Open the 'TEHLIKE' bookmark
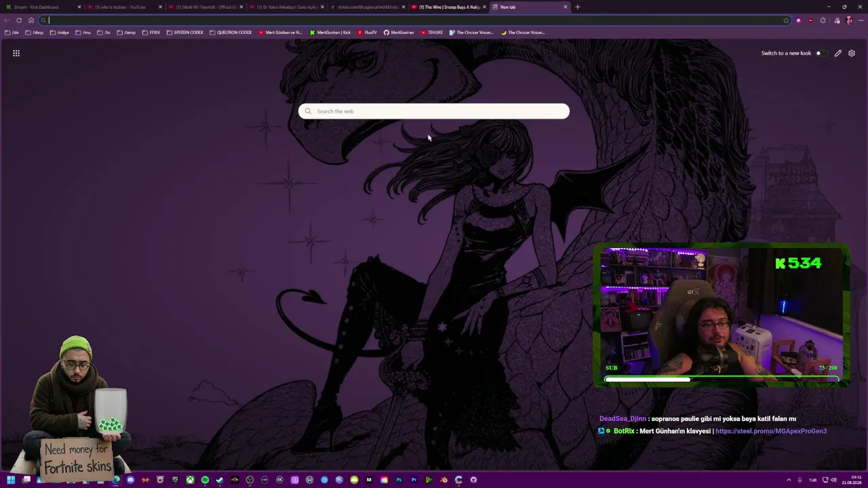868x488 pixels. tap(432, 33)
